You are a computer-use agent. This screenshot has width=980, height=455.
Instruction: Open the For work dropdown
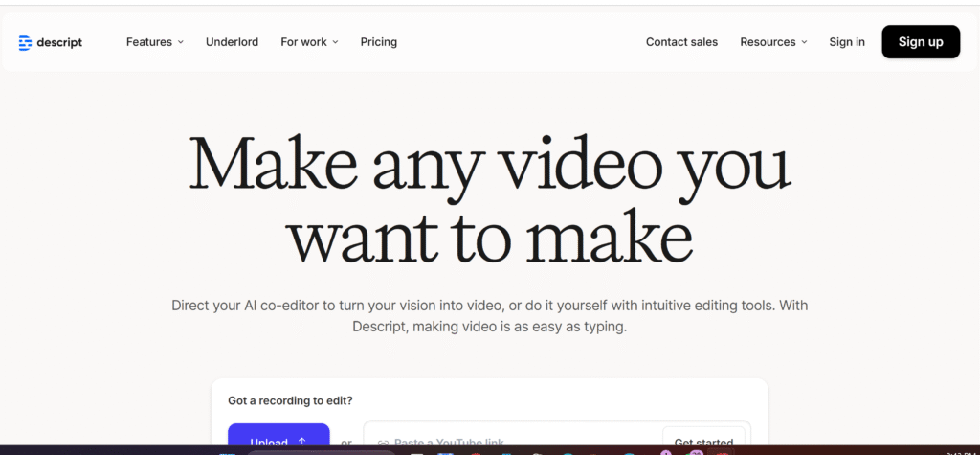tap(309, 42)
